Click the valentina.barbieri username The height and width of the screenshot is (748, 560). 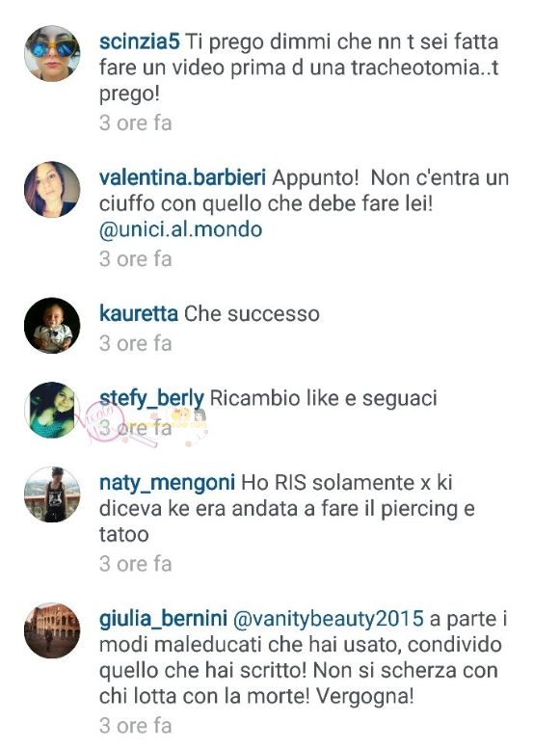click(182, 177)
